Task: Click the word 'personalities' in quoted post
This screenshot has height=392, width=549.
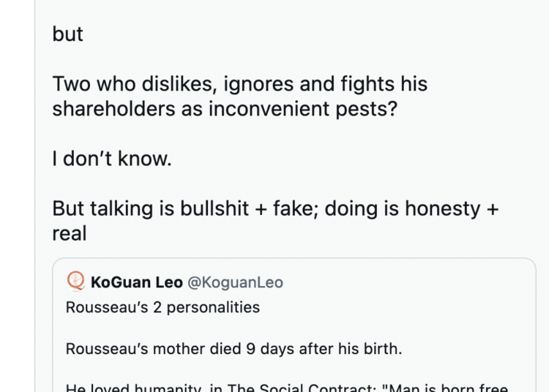Action: (213, 308)
